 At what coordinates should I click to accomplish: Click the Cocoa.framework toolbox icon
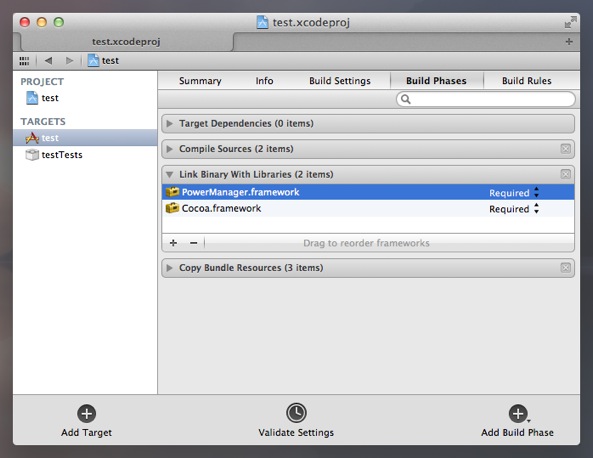[x=172, y=208]
